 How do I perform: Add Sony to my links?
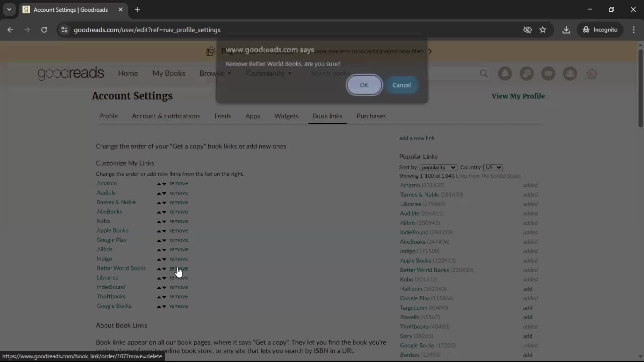point(528,336)
